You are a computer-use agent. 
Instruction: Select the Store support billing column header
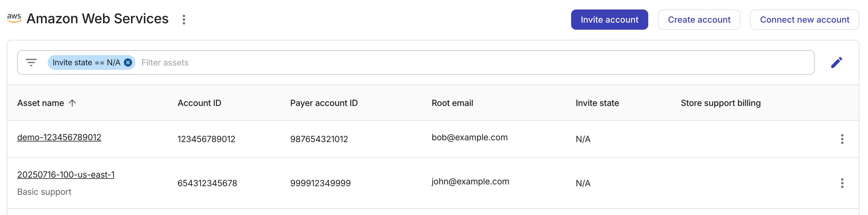click(721, 103)
